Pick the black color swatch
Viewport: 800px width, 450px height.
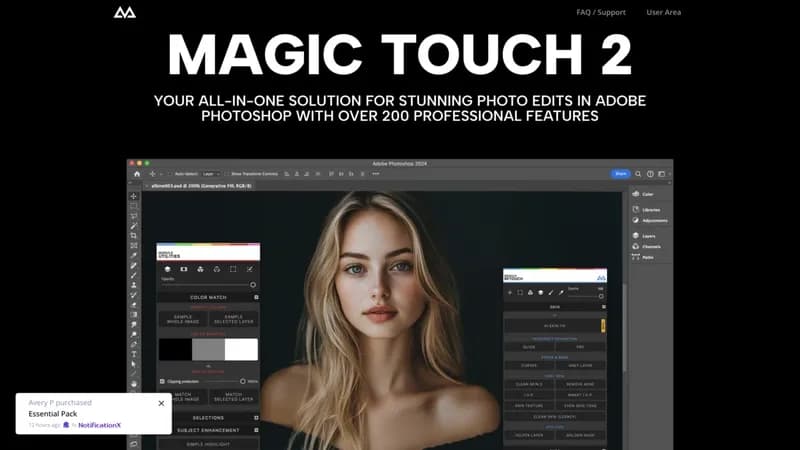point(175,349)
